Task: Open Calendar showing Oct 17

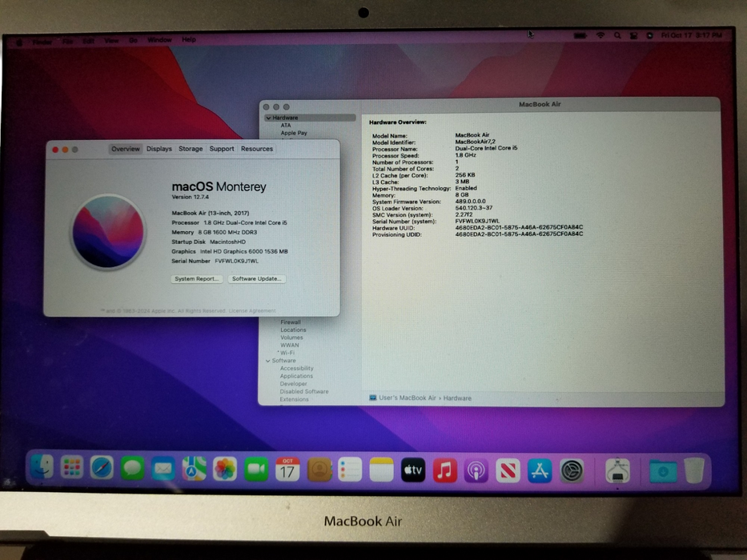Action: tap(287, 470)
